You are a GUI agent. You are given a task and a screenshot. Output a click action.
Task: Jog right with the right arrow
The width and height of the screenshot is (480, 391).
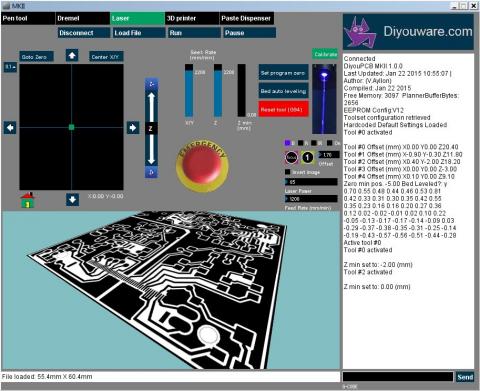(133, 128)
